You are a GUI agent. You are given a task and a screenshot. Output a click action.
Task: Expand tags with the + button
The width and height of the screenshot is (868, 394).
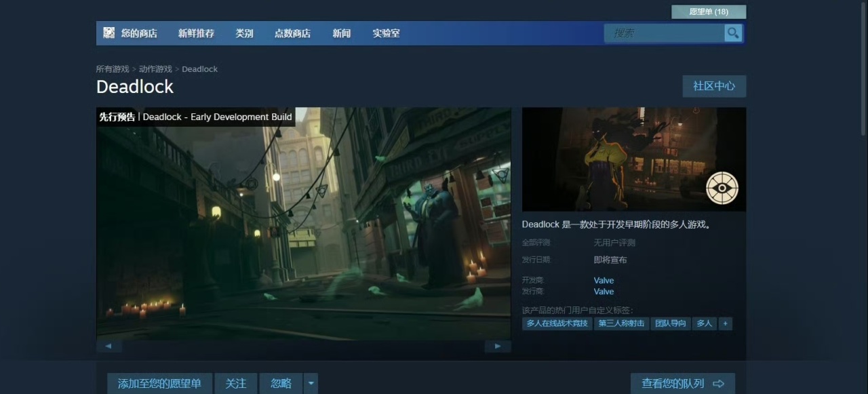725,323
